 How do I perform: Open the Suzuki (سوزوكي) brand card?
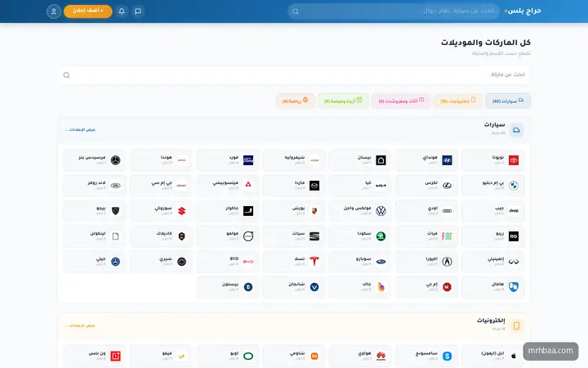coord(161,211)
